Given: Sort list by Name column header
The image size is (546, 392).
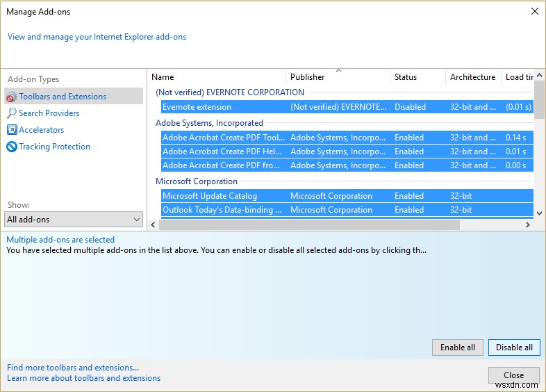Looking at the screenshot, I should pos(163,77).
